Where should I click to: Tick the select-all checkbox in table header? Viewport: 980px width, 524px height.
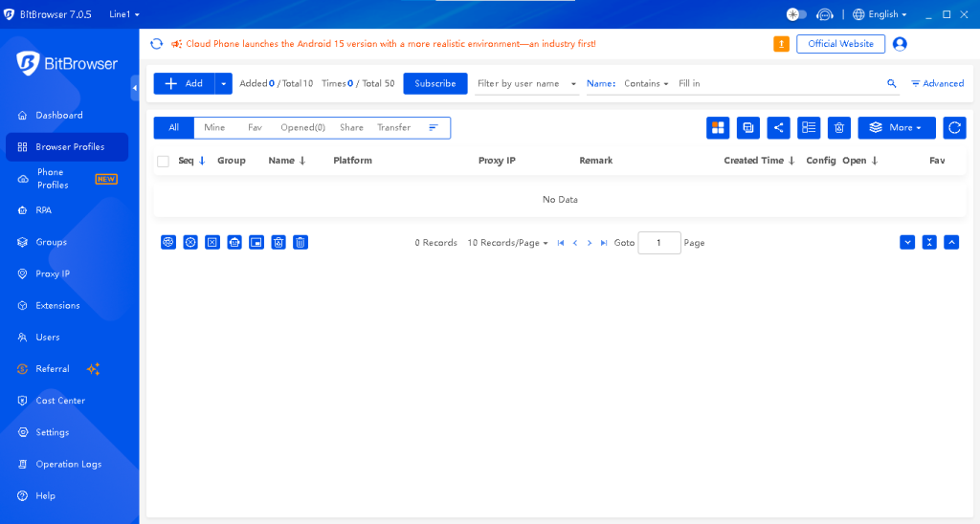click(x=163, y=162)
